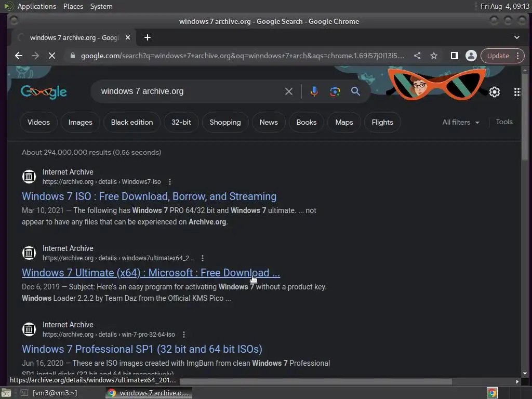Switch to Flights results

click(382, 122)
